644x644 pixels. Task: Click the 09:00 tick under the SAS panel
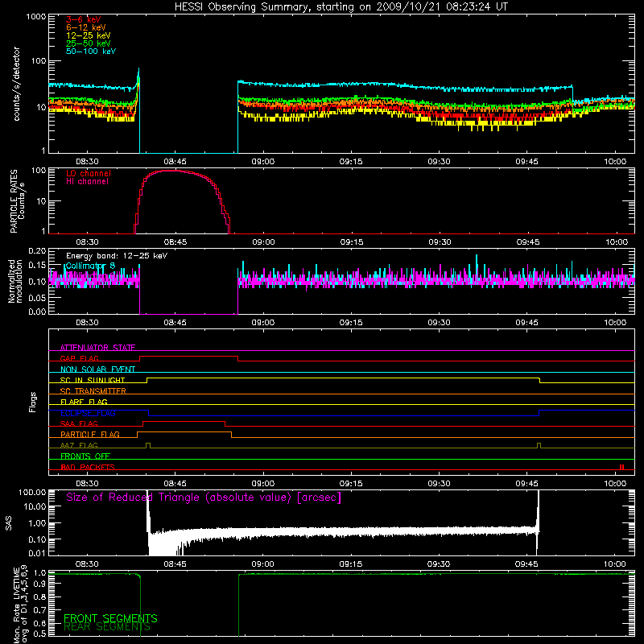click(x=262, y=564)
